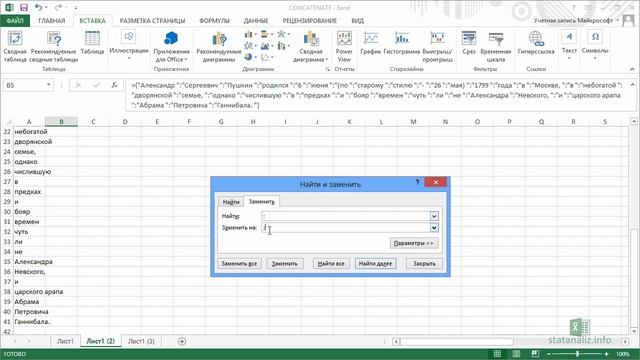The image size is (640, 360).
Task: Open the Иллюстрации group
Action: point(129,45)
